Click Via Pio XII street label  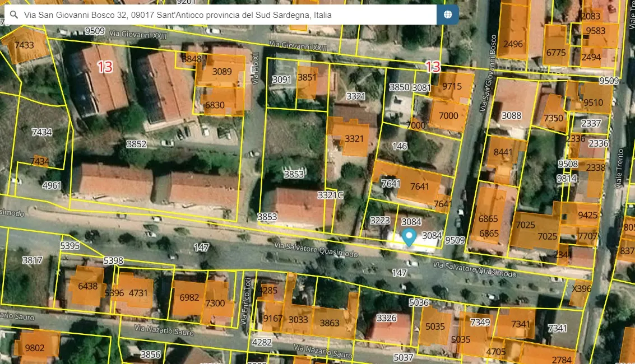(x=255, y=68)
